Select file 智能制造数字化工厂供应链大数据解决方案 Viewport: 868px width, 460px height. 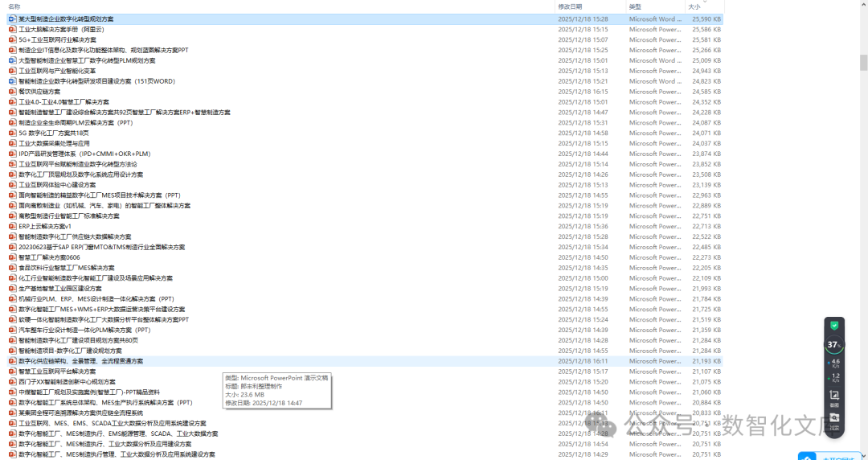[x=75, y=236]
